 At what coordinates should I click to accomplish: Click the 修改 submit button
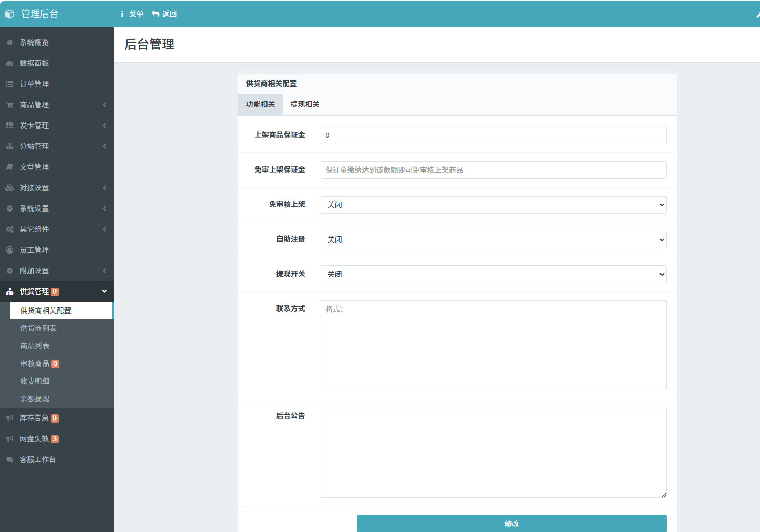[x=512, y=523]
